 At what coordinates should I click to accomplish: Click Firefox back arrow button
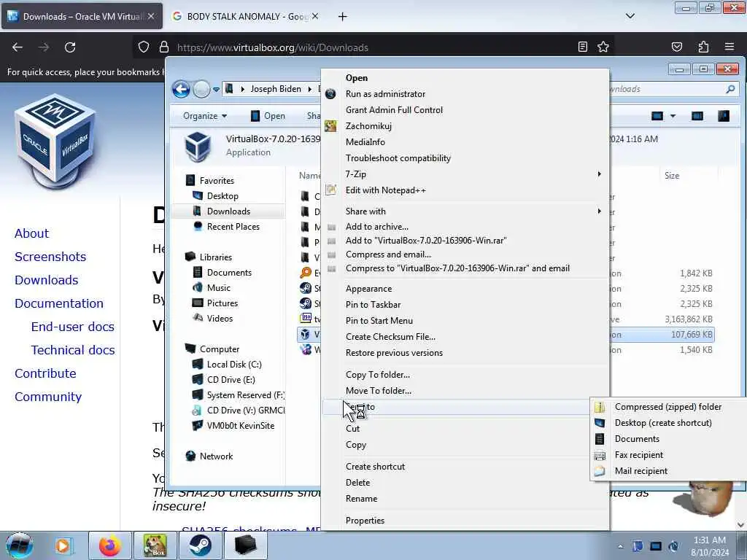click(18, 47)
